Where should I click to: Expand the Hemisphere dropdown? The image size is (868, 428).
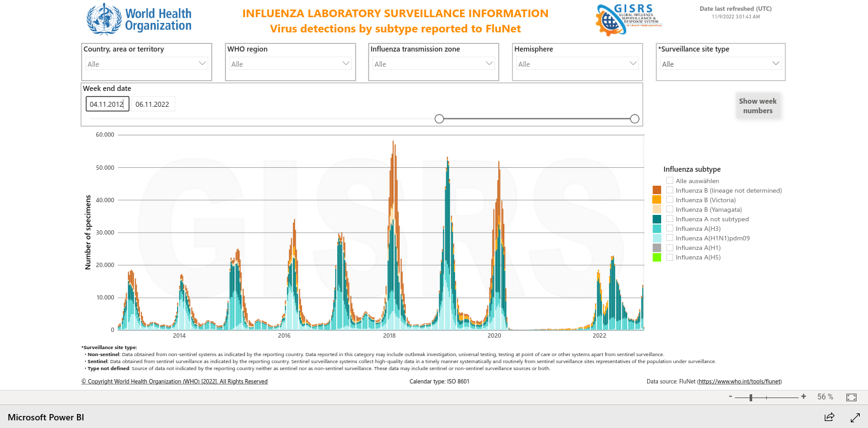coord(577,64)
